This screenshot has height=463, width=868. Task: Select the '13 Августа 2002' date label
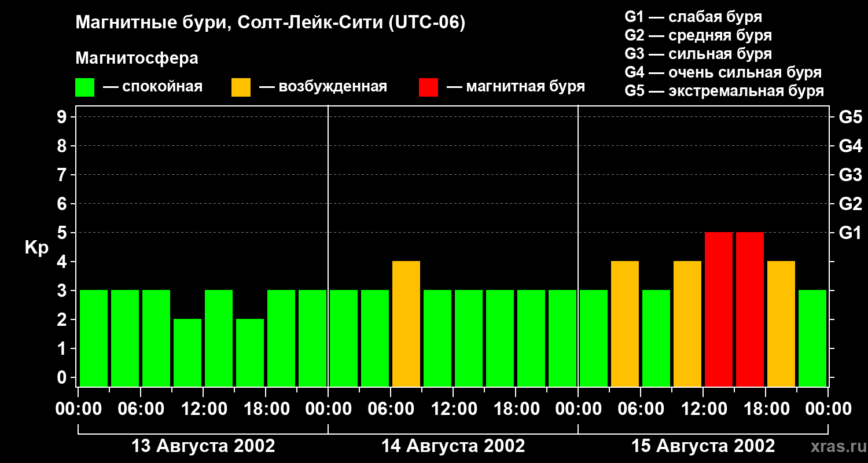tap(203, 446)
